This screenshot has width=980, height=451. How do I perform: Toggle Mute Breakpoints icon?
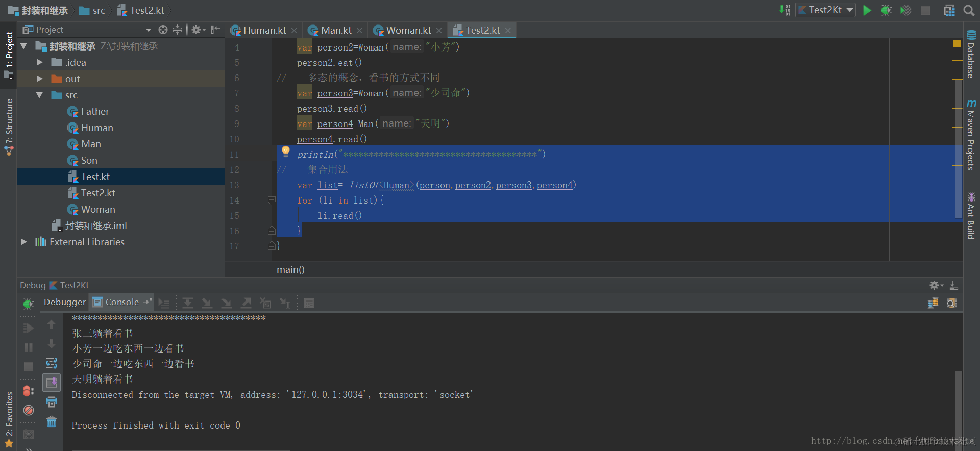29,410
